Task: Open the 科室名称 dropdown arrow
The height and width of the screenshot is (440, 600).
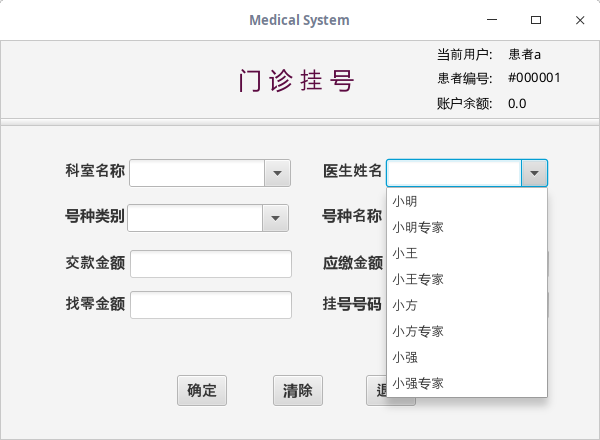Action: pyautogui.click(x=277, y=174)
